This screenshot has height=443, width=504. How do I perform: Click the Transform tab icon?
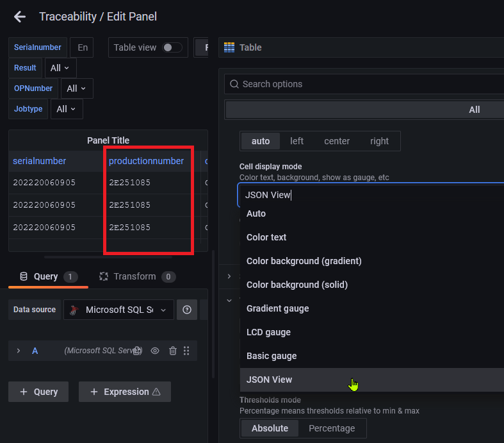104,276
